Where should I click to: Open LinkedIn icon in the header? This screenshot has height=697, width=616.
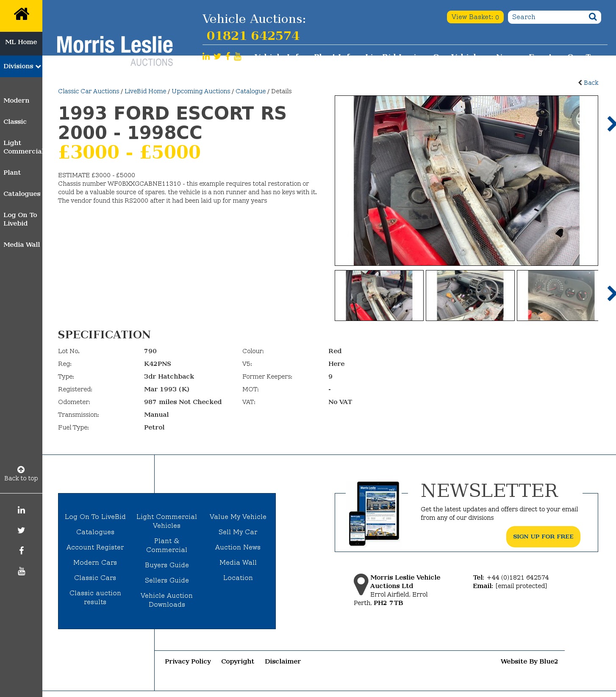coord(206,56)
